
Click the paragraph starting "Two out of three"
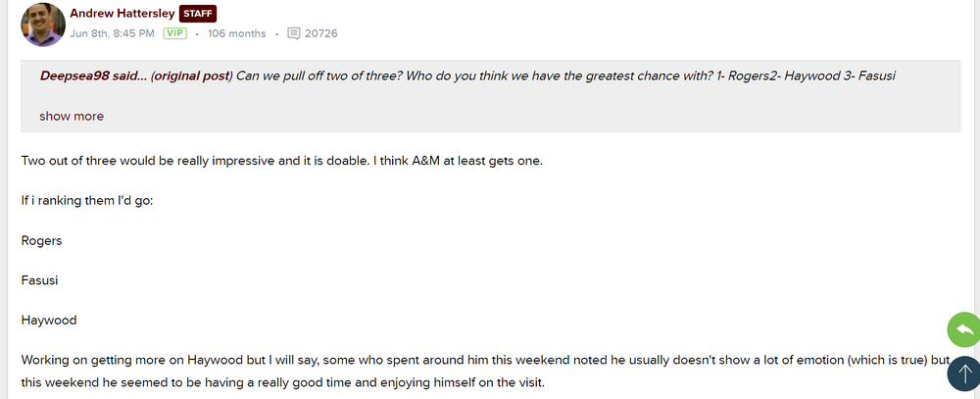click(281, 160)
